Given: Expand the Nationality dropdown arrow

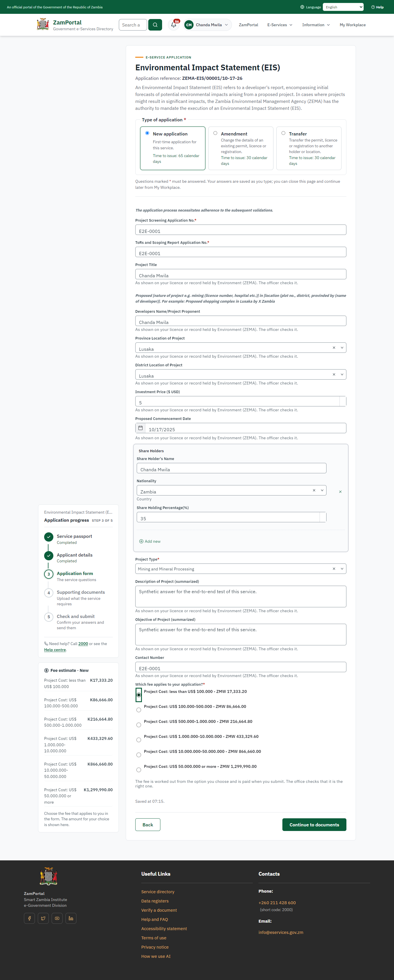Looking at the screenshot, I should point(322,490).
